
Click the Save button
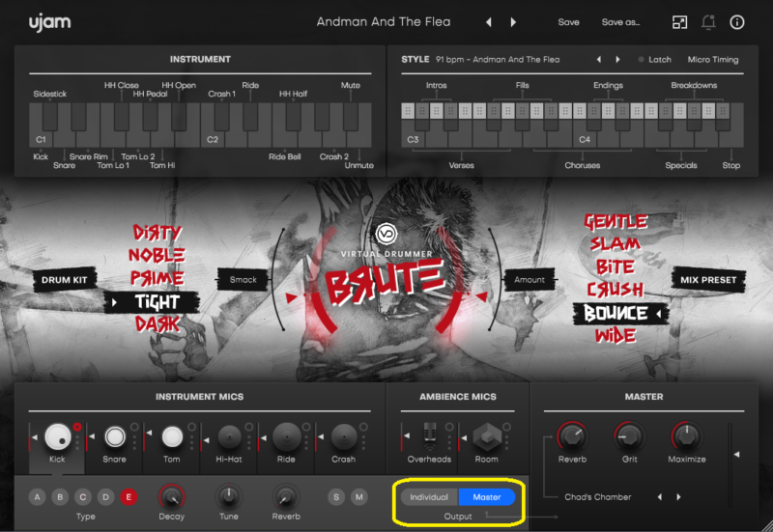568,22
